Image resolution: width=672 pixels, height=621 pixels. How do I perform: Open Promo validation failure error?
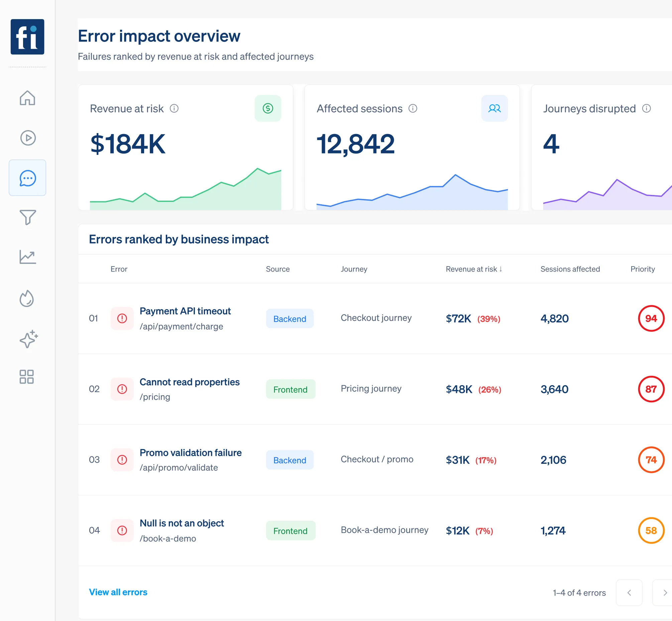pos(191,453)
